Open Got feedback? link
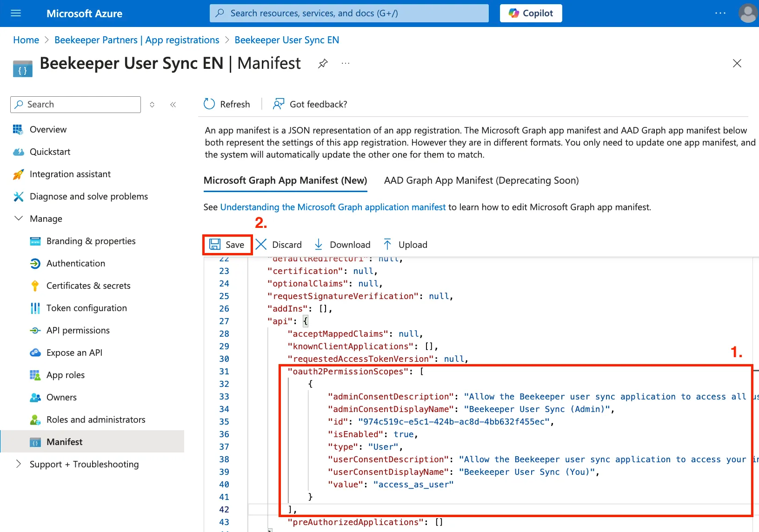The width and height of the screenshot is (759, 532). point(310,104)
